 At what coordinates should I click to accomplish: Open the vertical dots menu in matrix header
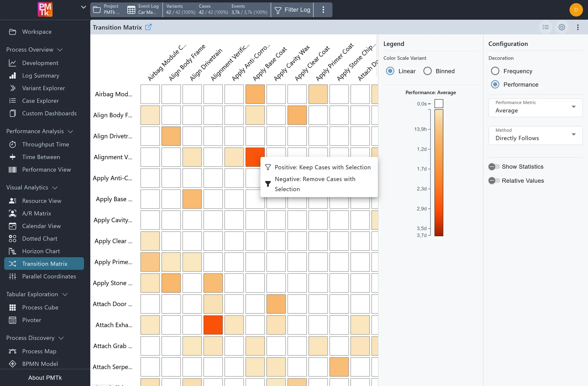[x=578, y=27]
